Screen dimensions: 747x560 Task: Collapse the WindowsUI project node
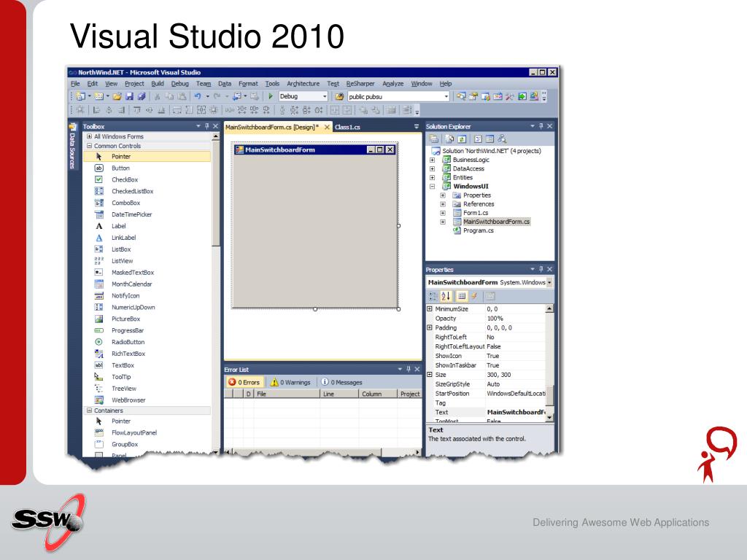(x=432, y=186)
